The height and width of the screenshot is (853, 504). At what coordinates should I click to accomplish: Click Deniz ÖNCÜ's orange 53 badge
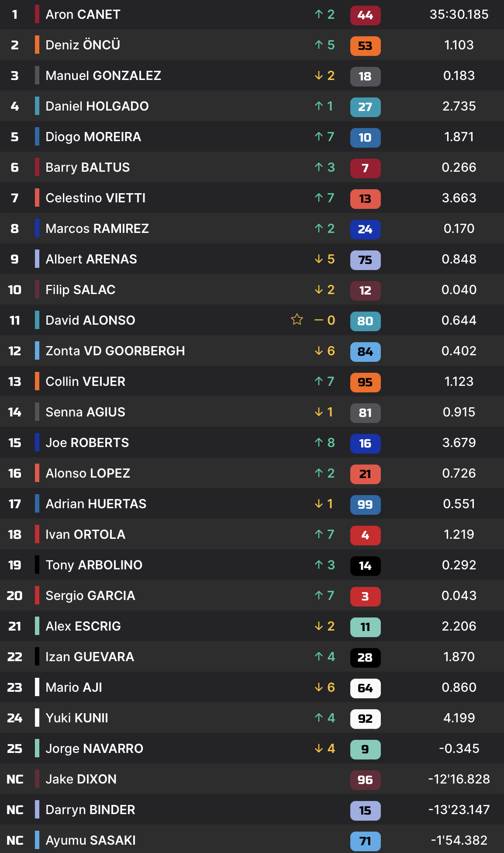click(365, 46)
